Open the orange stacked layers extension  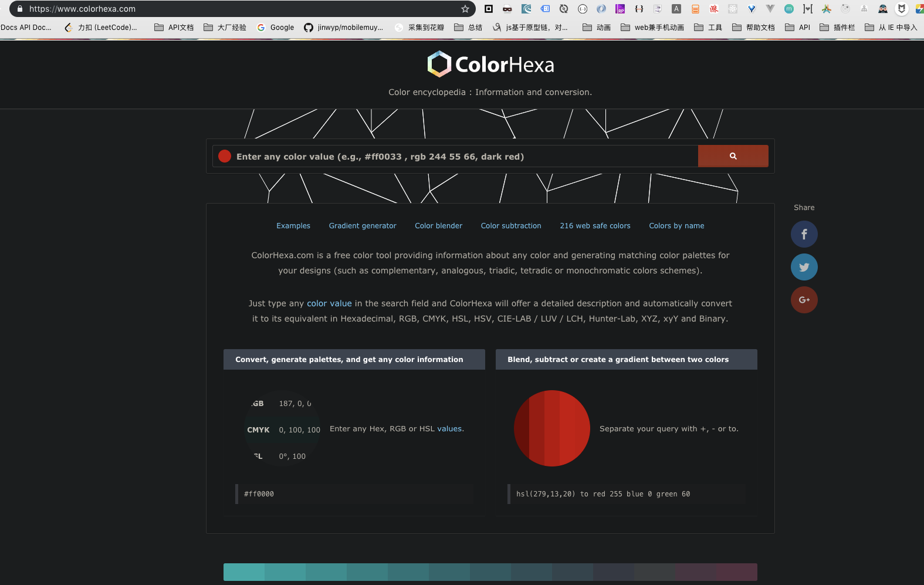click(x=695, y=9)
